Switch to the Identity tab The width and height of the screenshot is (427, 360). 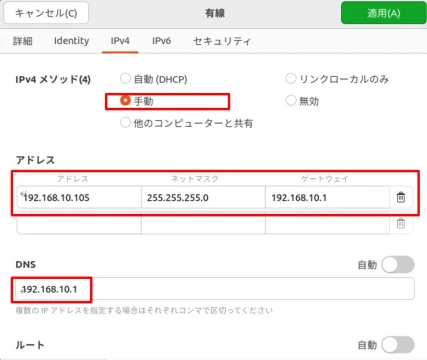coord(71,41)
